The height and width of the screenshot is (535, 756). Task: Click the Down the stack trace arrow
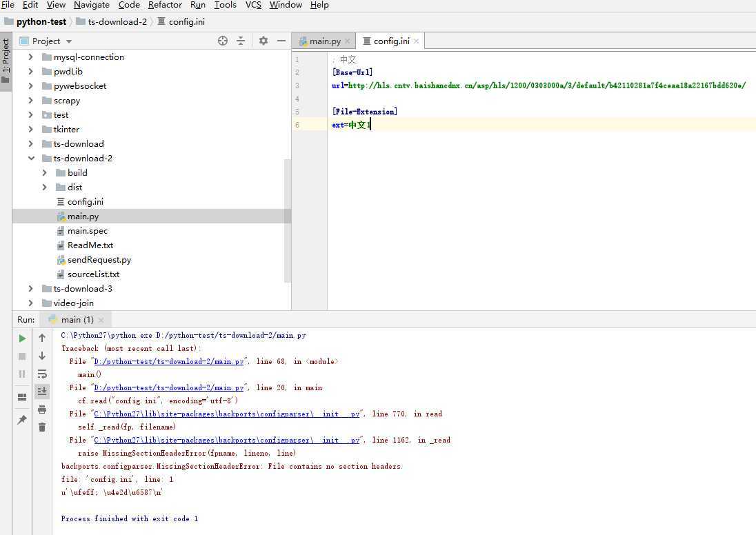(x=42, y=356)
